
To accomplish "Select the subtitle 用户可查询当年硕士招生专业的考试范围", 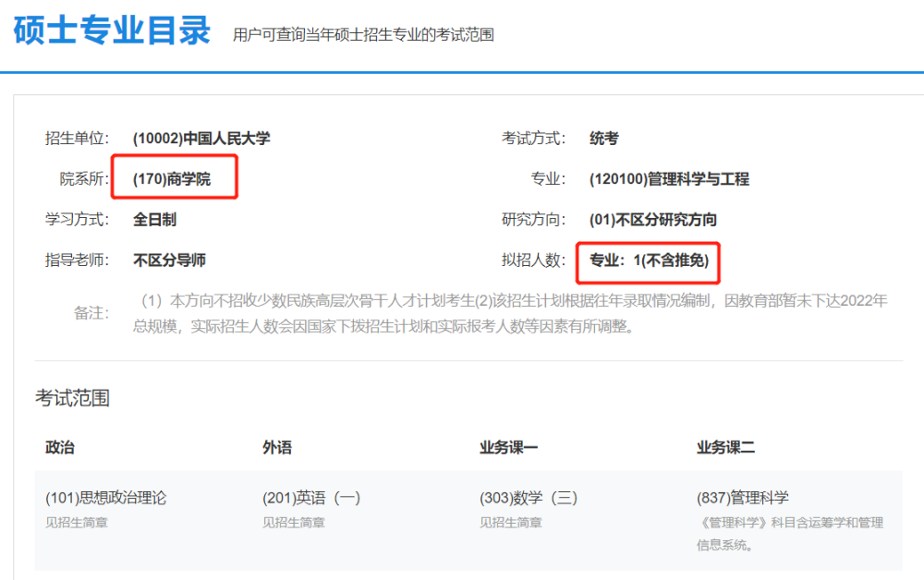I will point(363,35).
